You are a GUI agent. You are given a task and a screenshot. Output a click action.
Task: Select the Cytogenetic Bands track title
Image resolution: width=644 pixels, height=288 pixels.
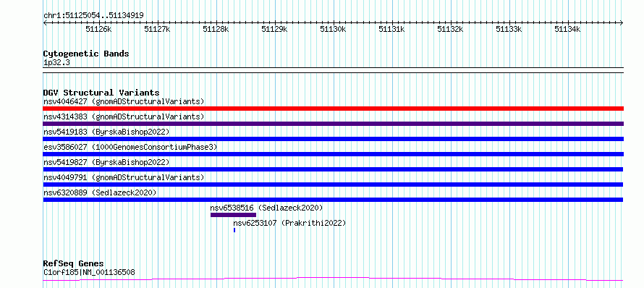coord(86,54)
